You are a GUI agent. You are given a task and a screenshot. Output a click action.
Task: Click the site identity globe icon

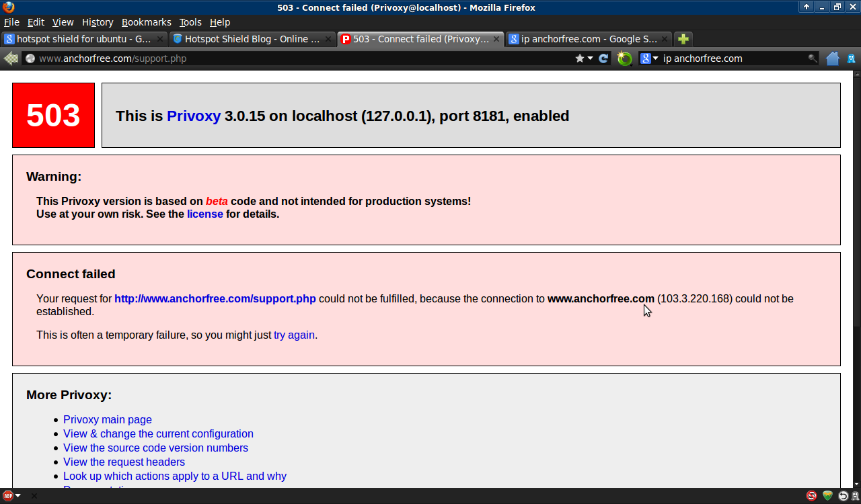coord(30,58)
